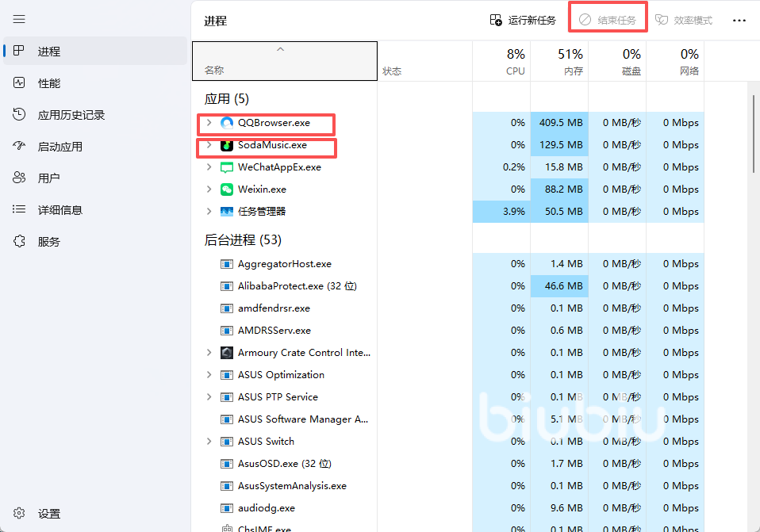This screenshot has height=532, width=760.
Task: Click the three-dot more options button
Action: click(x=739, y=20)
